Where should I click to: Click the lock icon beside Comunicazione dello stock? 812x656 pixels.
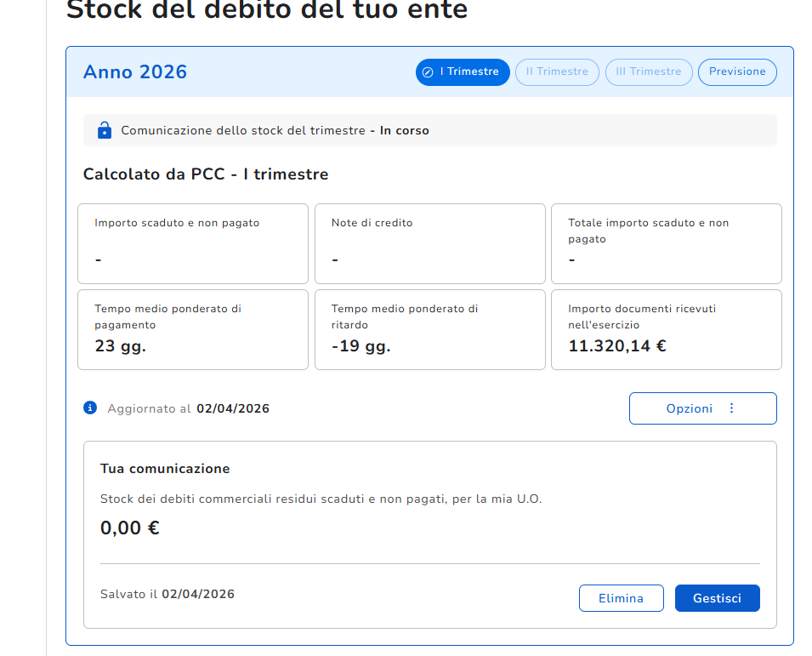(x=105, y=130)
